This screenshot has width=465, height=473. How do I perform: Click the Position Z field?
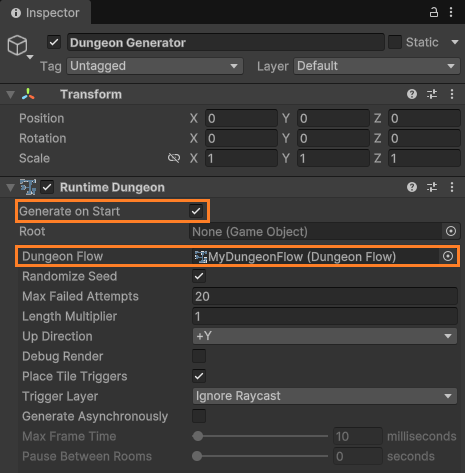[x=424, y=118]
